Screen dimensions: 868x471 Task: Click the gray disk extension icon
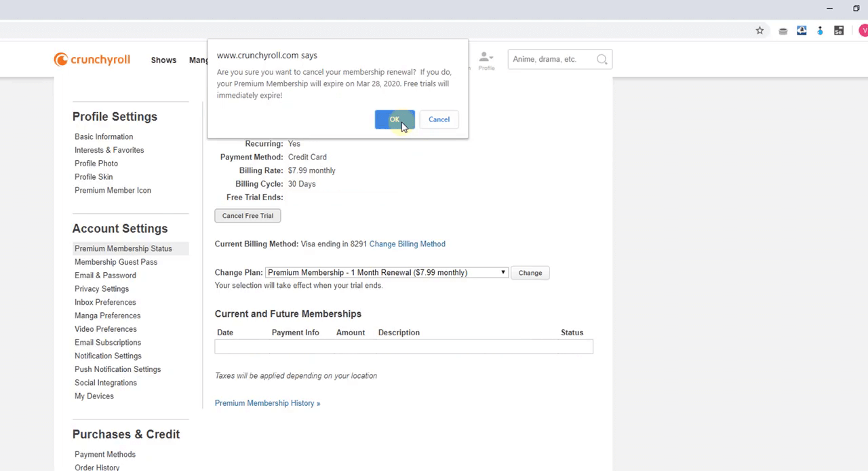pyautogui.click(x=783, y=31)
